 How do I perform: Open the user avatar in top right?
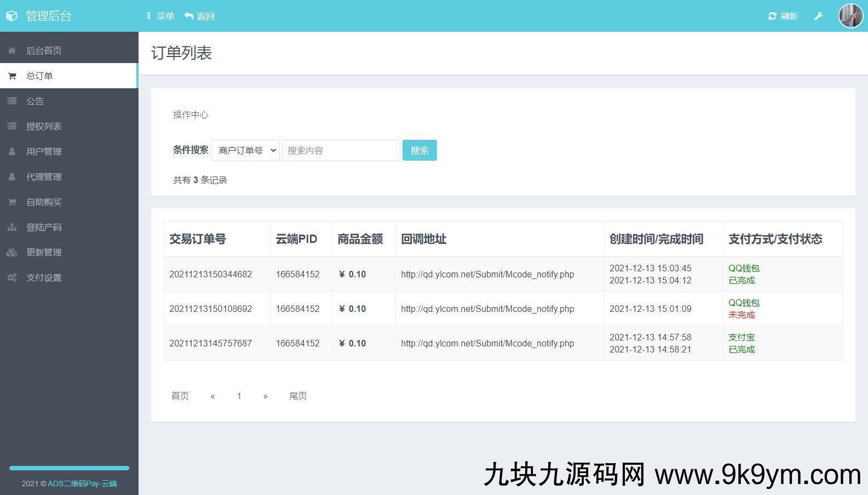click(850, 16)
